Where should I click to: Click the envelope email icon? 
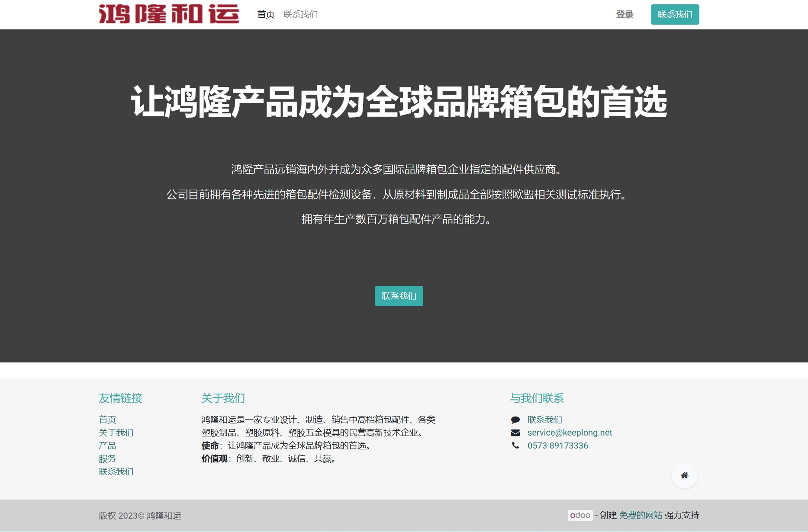(x=515, y=433)
